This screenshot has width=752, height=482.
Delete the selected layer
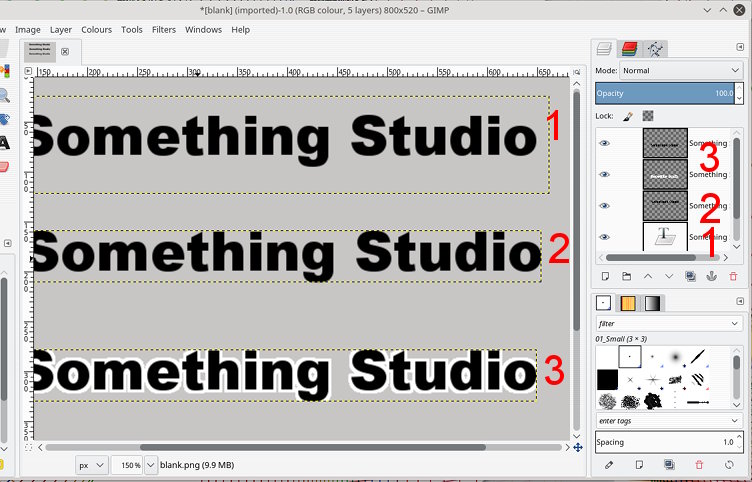pyautogui.click(x=733, y=276)
